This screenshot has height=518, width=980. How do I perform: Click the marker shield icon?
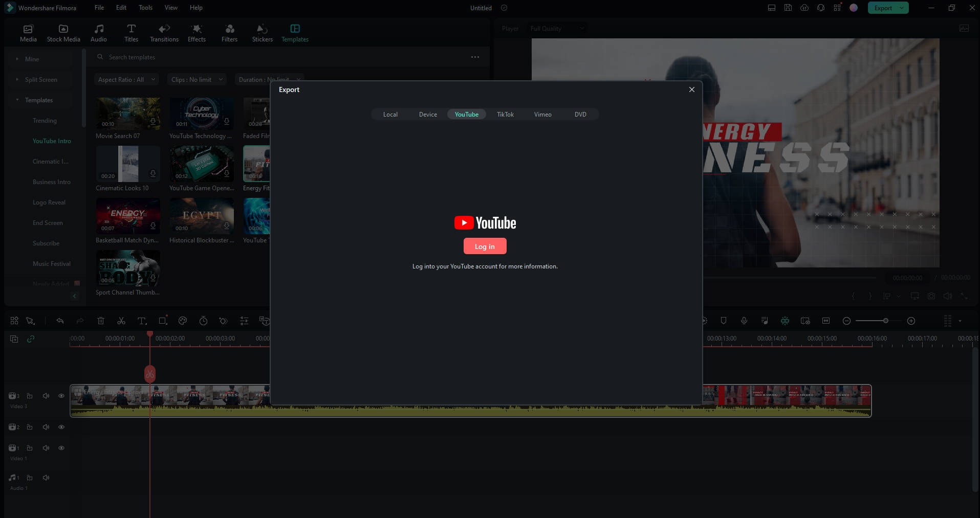(724, 321)
